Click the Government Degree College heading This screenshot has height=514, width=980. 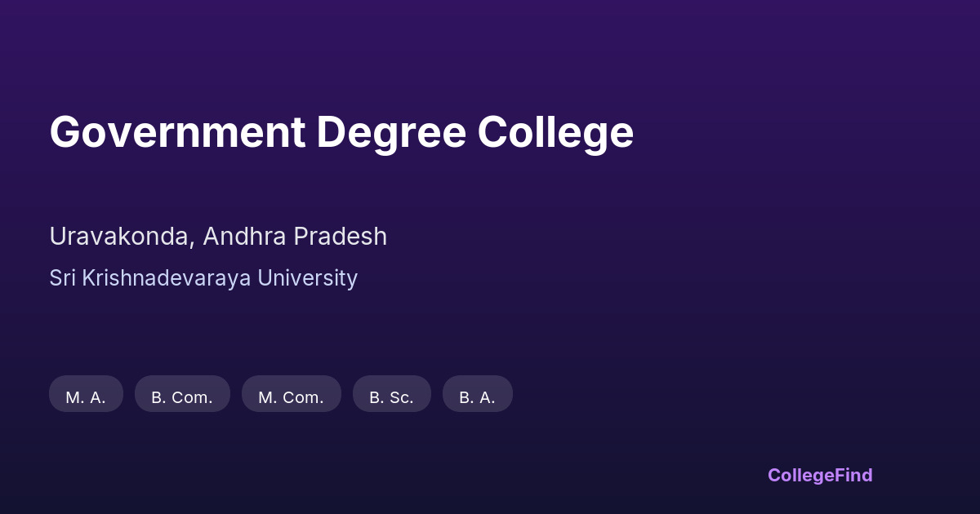341,132
